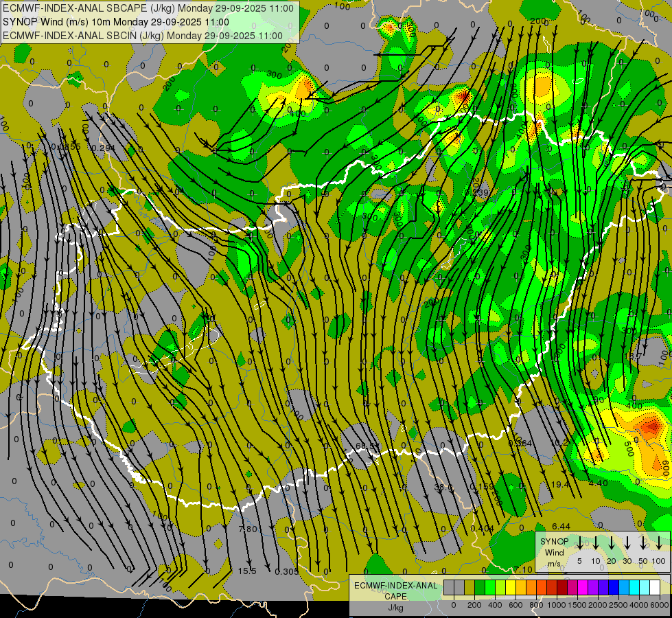Click the 500 contour label in the southeast

(x=629, y=449)
